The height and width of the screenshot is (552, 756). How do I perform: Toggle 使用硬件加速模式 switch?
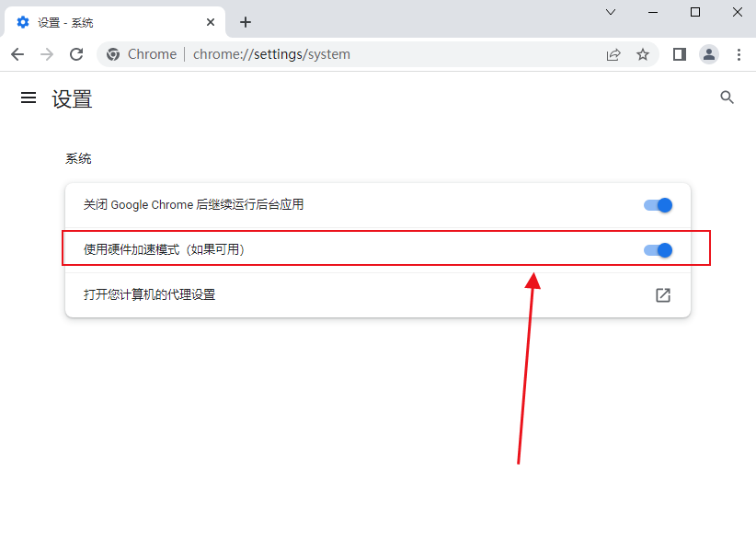[658, 250]
